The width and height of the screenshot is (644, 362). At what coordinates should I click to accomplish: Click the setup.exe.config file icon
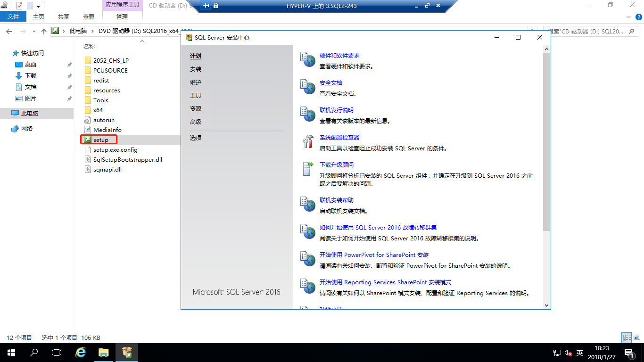tap(87, 149)
